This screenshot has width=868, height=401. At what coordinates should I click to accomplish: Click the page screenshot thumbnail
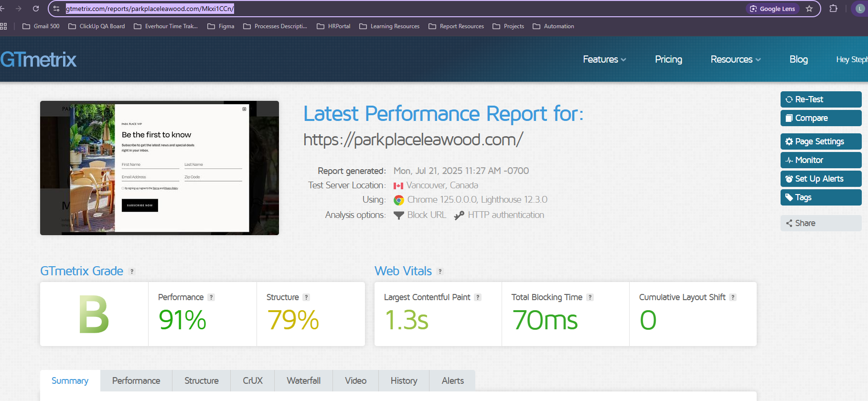[160, 168]
